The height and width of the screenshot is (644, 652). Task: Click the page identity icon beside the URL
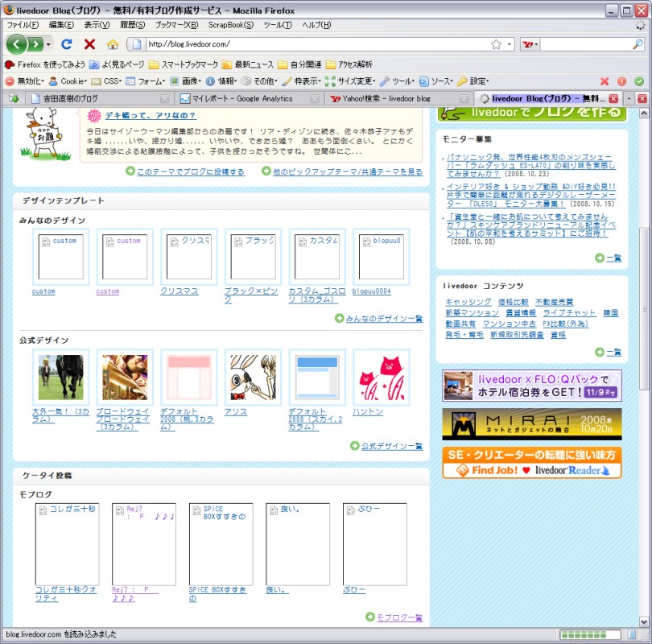click(137, 43)
